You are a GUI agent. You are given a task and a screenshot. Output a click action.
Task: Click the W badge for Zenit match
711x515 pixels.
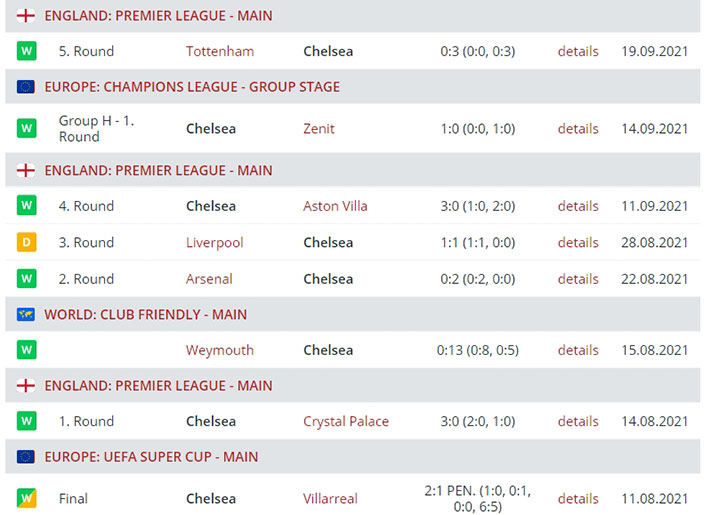[26, 128]
